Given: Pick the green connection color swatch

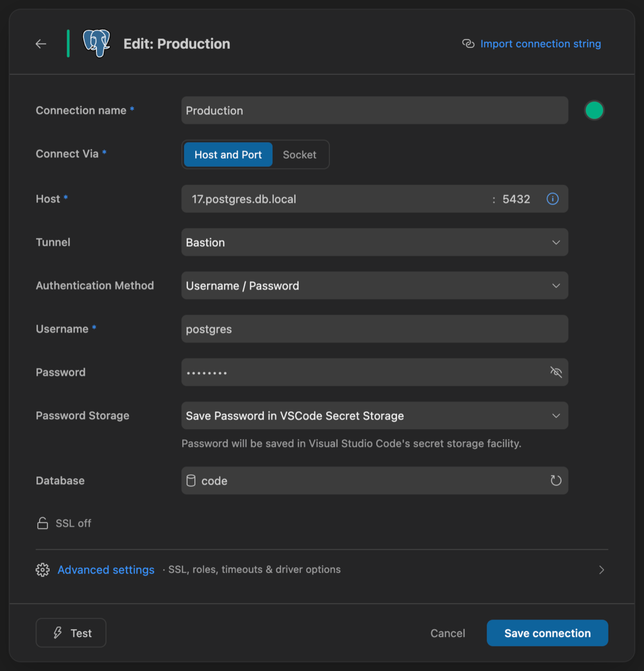Looking at the screenshot, I should (x=594, y=110).
